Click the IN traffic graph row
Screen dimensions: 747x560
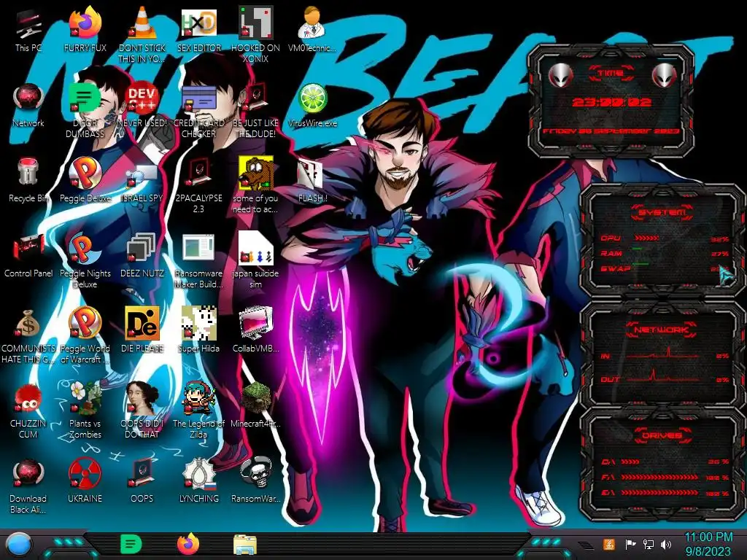coord(665,355)
